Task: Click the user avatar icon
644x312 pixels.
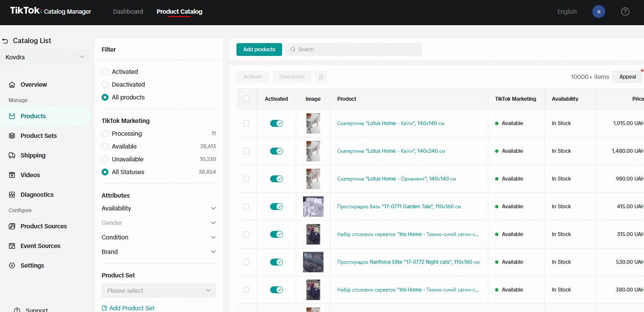Action: 599,12
